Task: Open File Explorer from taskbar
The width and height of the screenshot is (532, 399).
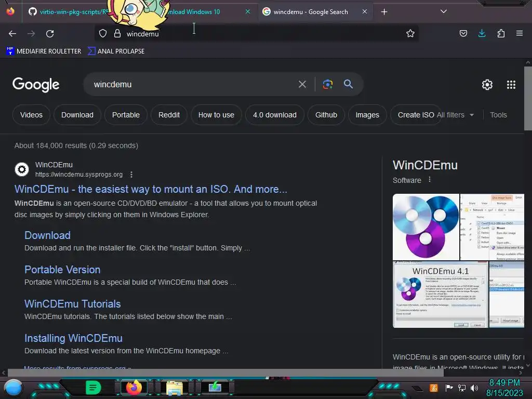Action: click(x=175, y=388)
